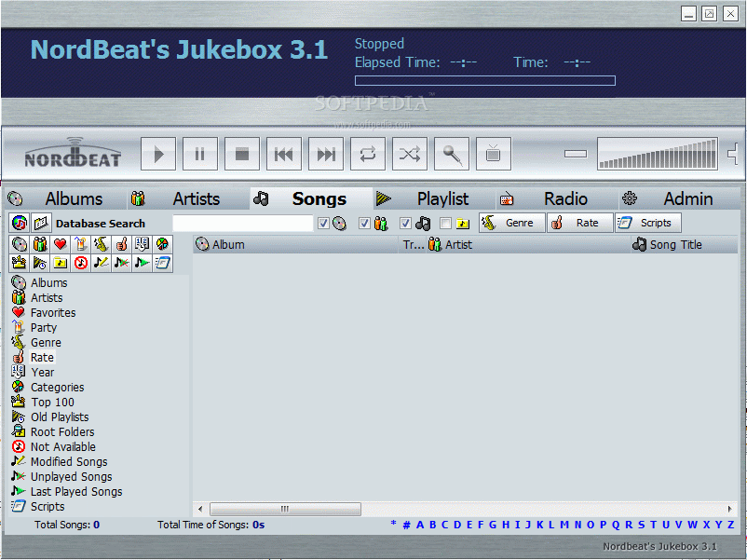Focus the Database Search text field

click(242, 223)
